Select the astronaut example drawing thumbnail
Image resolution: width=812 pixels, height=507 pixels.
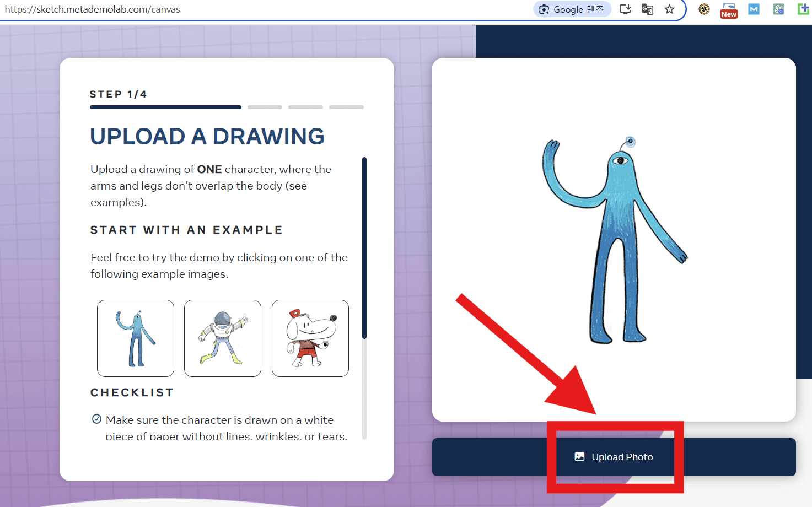[x=223, y=338]
